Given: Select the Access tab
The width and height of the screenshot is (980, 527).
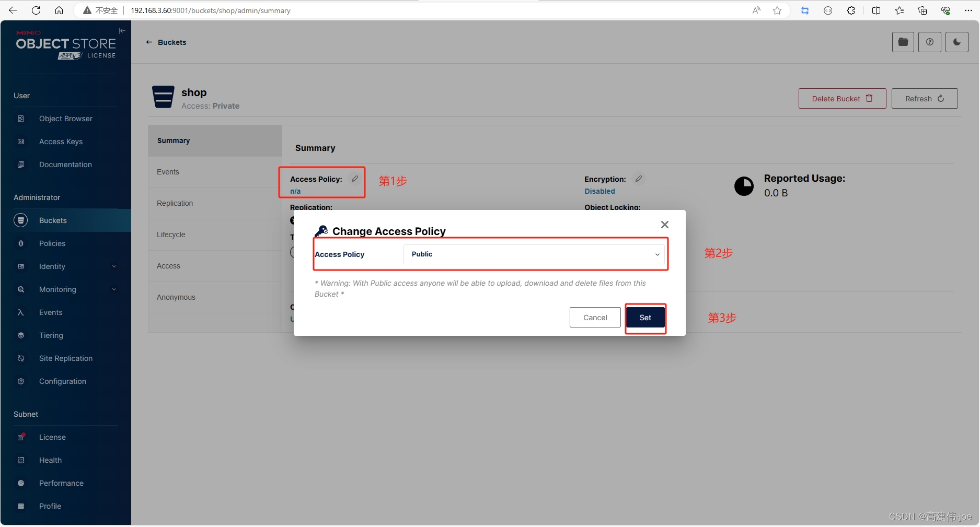Looking at the screenshot, I should 215,266.
